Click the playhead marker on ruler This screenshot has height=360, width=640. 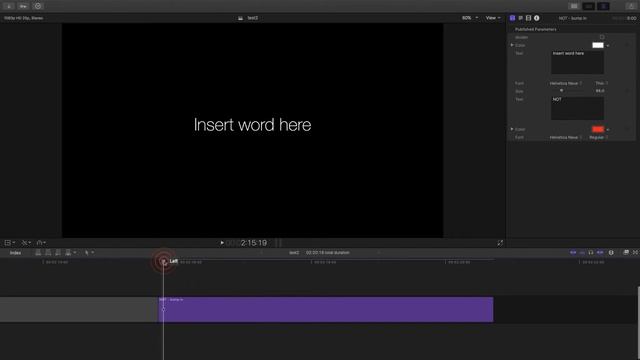point(164,262)
